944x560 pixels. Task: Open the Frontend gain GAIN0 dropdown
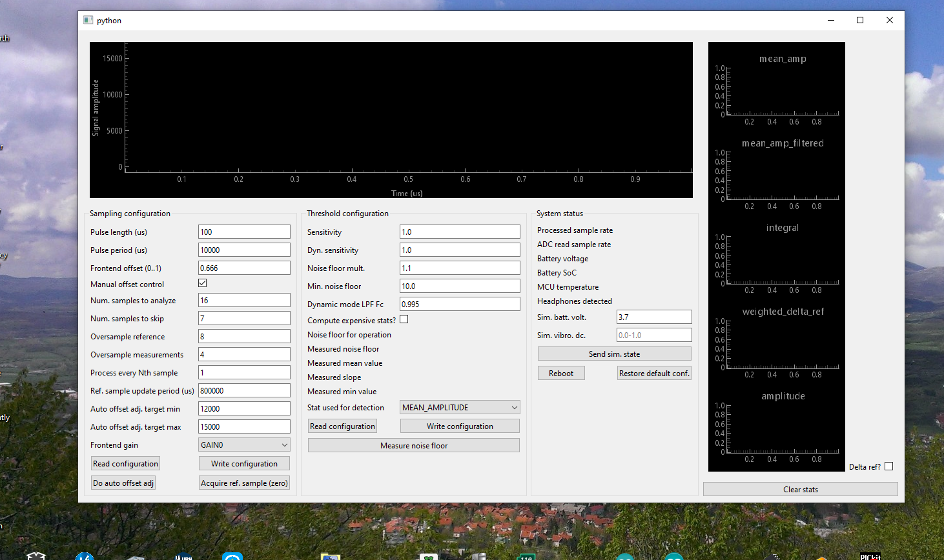[244, 445]
